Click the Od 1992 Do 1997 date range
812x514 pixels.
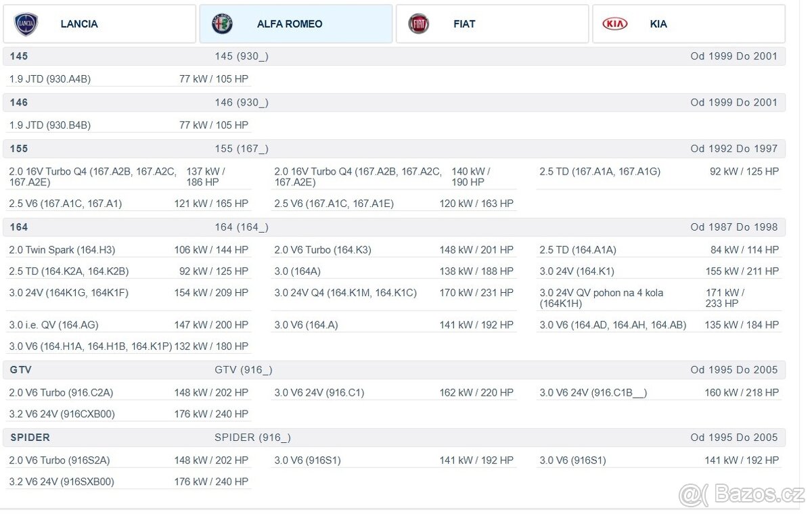(x=734, y=149)
